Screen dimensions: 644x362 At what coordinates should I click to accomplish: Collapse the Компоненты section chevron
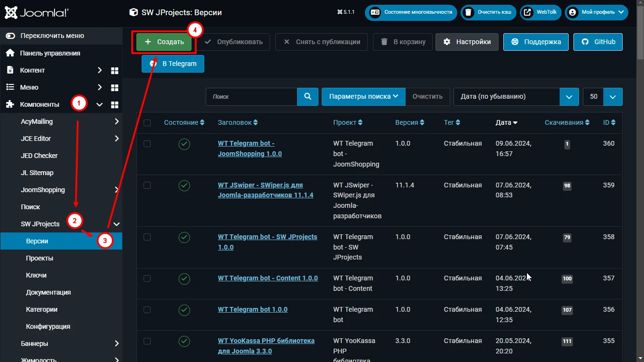(100, 104)
